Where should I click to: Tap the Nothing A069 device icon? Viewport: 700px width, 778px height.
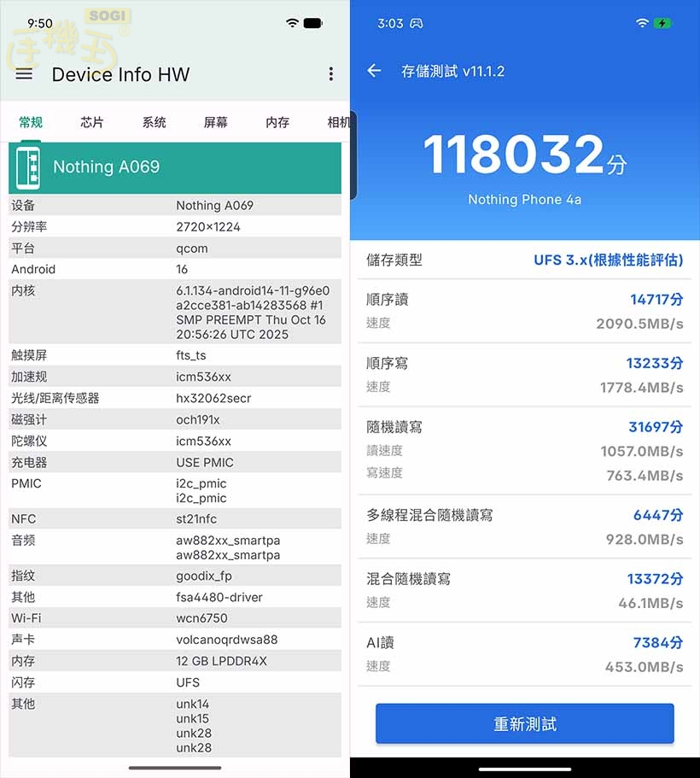(x=28, y=168)
